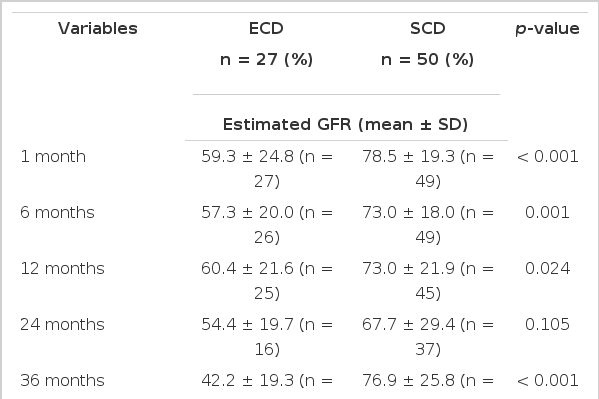
Task: Click ECD value 59.3 ± 24.8
Action: click(247, 156)
